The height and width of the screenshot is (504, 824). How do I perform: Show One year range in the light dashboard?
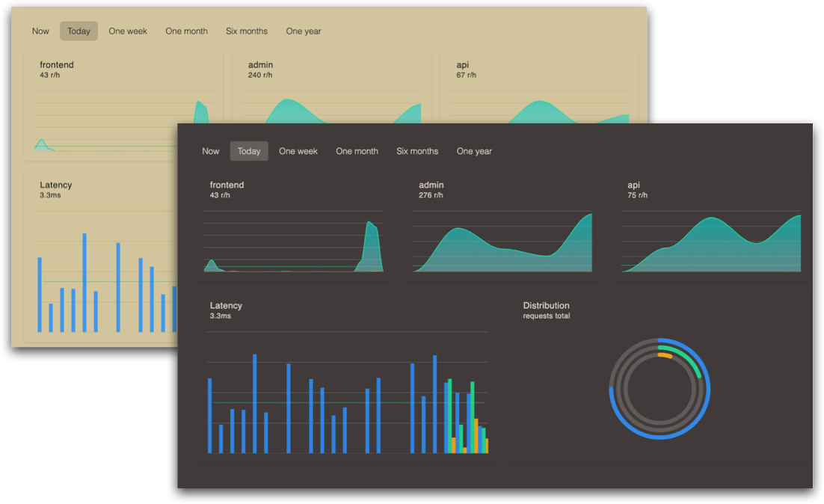304,31
